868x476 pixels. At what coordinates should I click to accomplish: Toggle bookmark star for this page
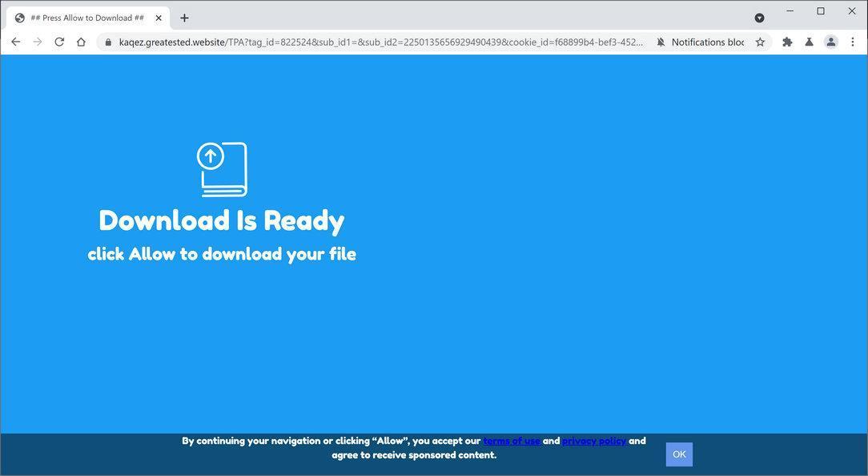coord(759,42)
